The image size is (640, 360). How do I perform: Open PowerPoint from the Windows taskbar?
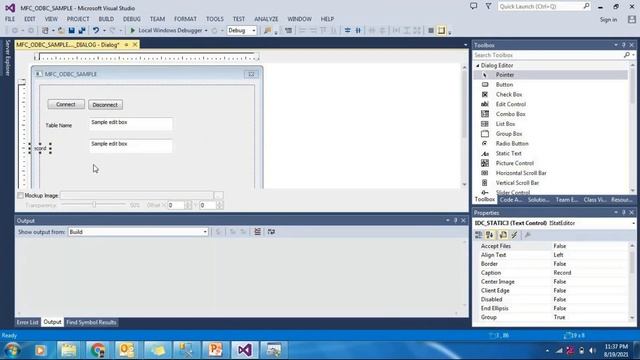tap(215, 350)
